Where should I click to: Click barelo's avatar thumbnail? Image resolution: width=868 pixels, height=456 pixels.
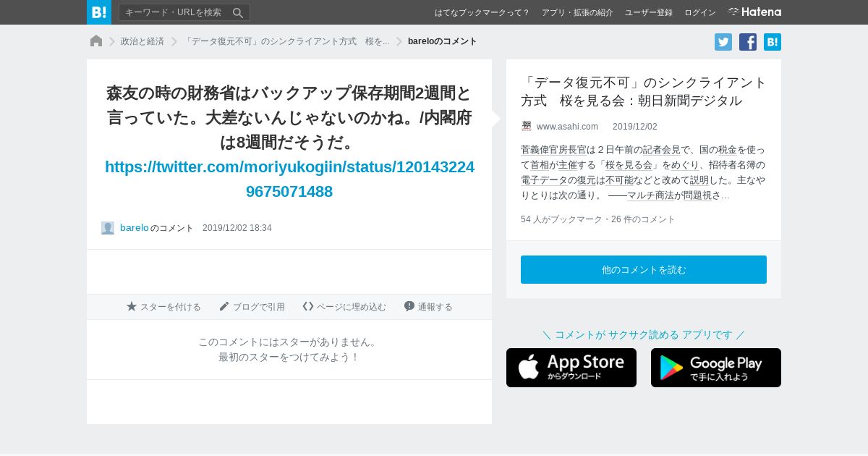point(108,228)
